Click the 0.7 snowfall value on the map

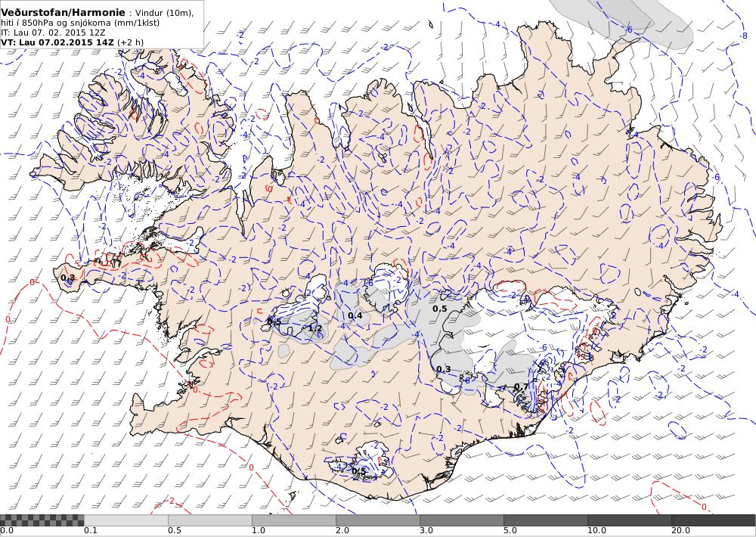(521, 386)
